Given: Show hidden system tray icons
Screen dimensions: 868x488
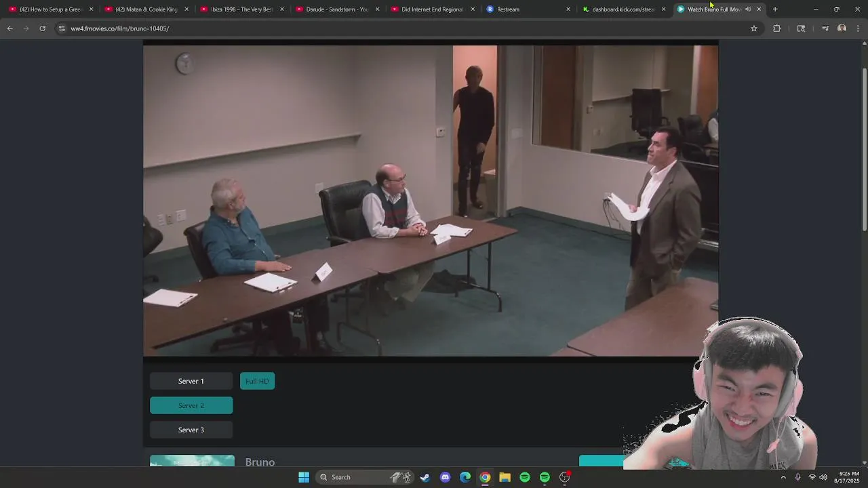Looking at the screenshot, I should pos(783,477).
